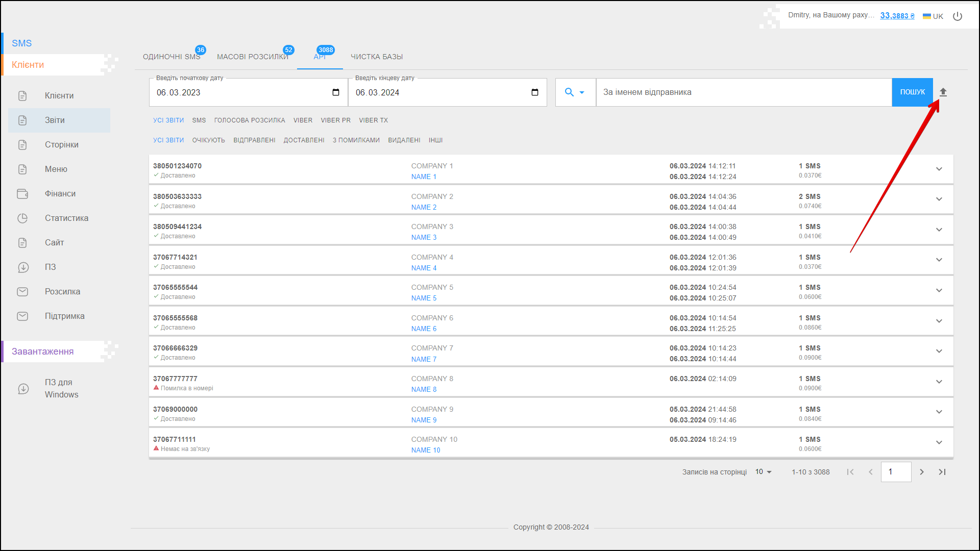This screenshot has height=551, width=980.
Task: Open calendar picker for start date
Action: coord(335,92)
